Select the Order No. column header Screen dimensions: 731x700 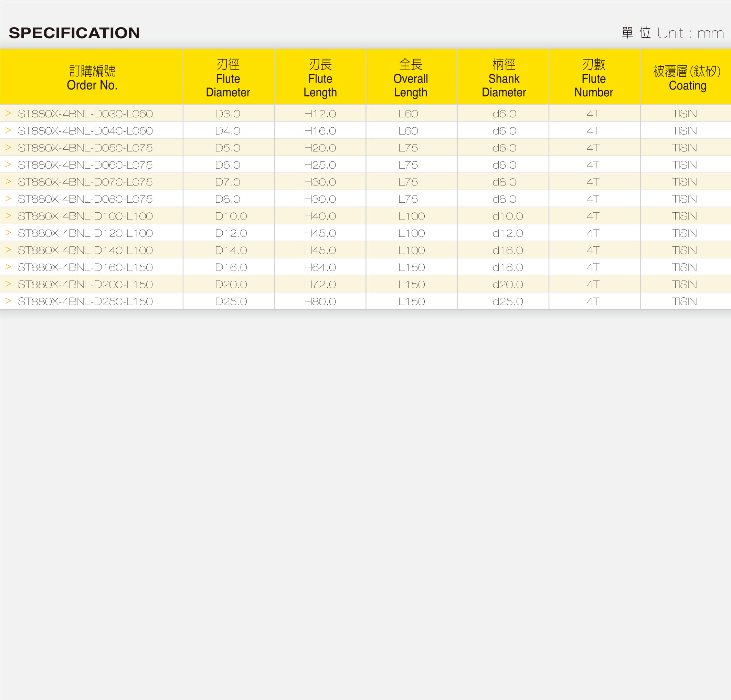(x=92, y=77)
